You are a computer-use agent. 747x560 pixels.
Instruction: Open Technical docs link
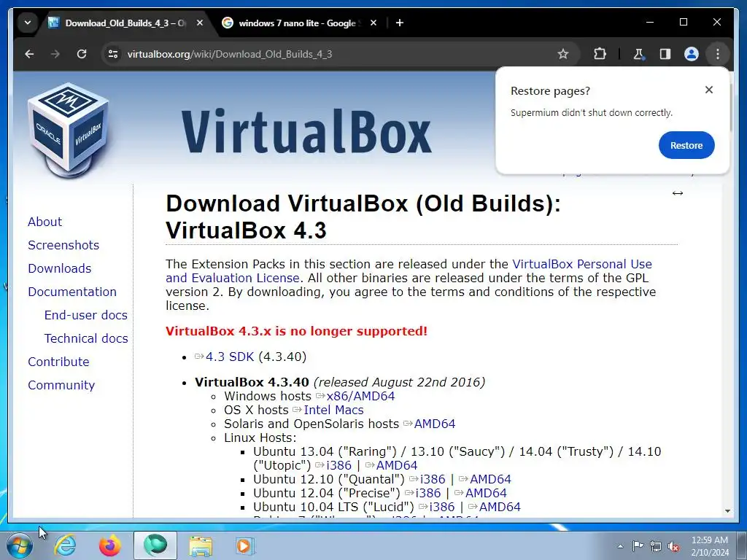coord(86,338)
